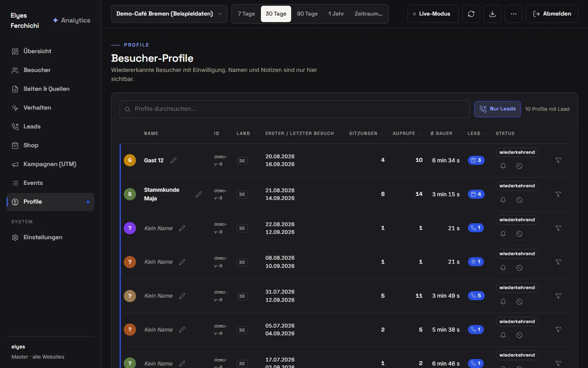Image resolution: width=588 pixels, height=368 pixels.
Task: Sort table by LEAD column
Action: [x=477, y=134]
